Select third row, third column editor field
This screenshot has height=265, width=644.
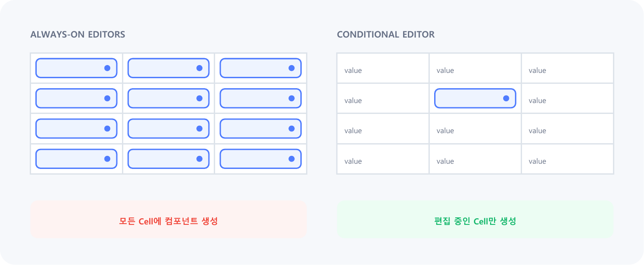click(x=261, y=128)
